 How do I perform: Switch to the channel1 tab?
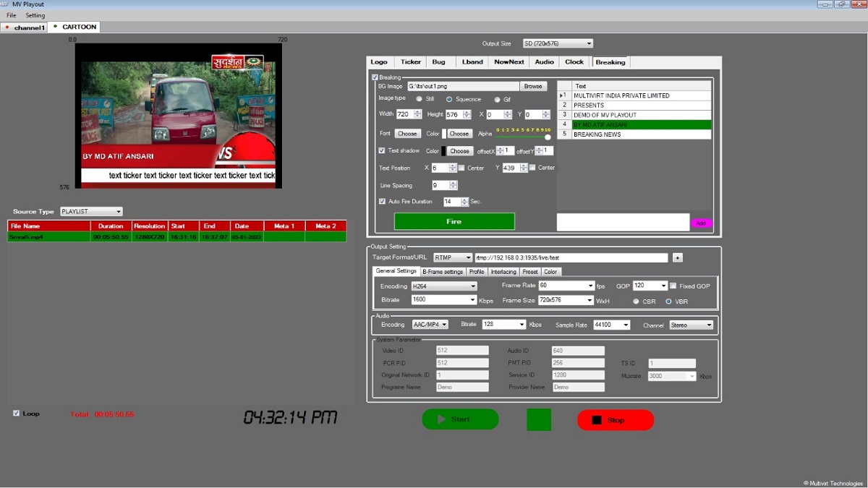[25, 27]
